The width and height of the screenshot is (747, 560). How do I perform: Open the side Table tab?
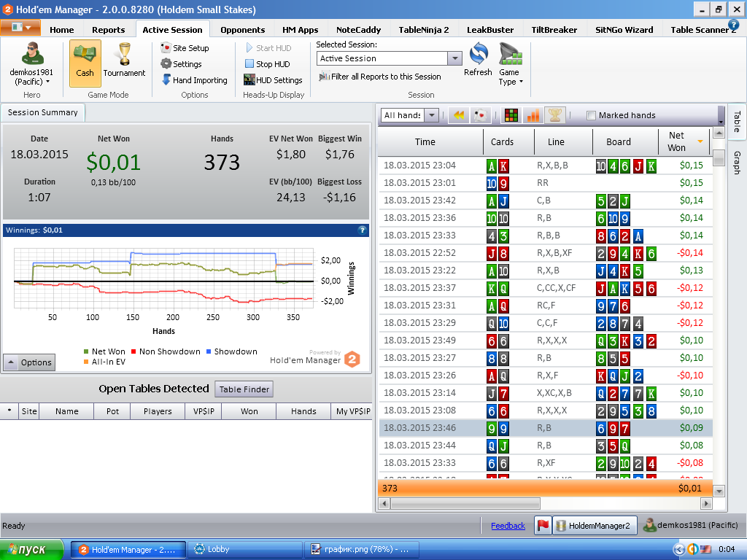(x=737, y=122)
